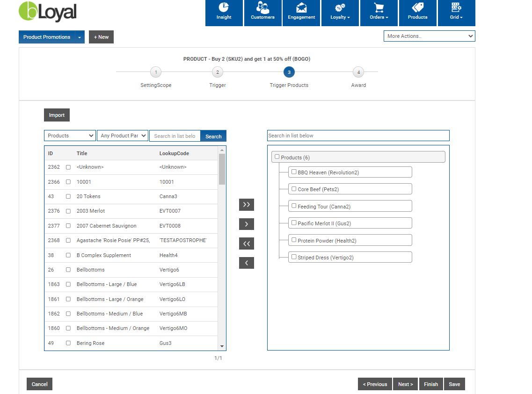Open the Insight pie chart icon
Image resolution: width=532 pixels, height=394 pixels.
(x=224, y=8)
